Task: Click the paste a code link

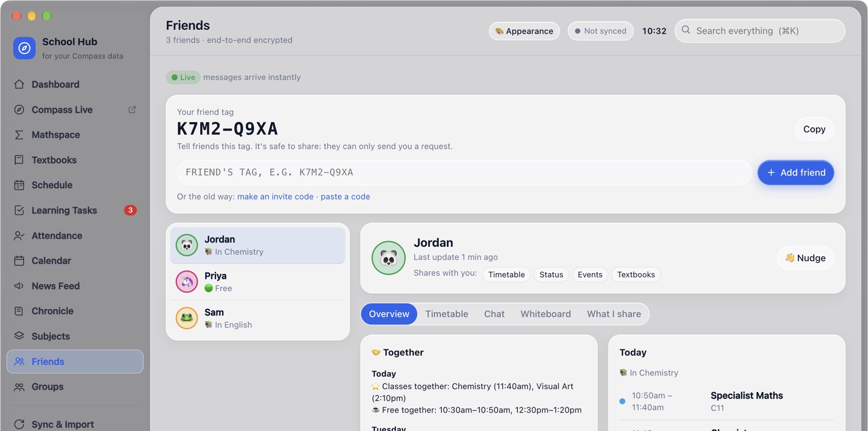Action: tap(345, 197)
